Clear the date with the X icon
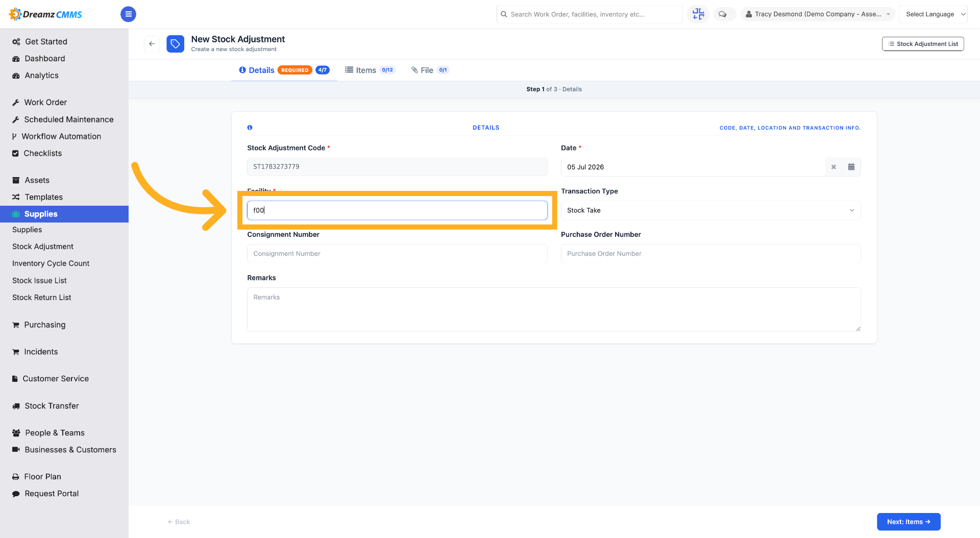 click(x=834, y=167)
